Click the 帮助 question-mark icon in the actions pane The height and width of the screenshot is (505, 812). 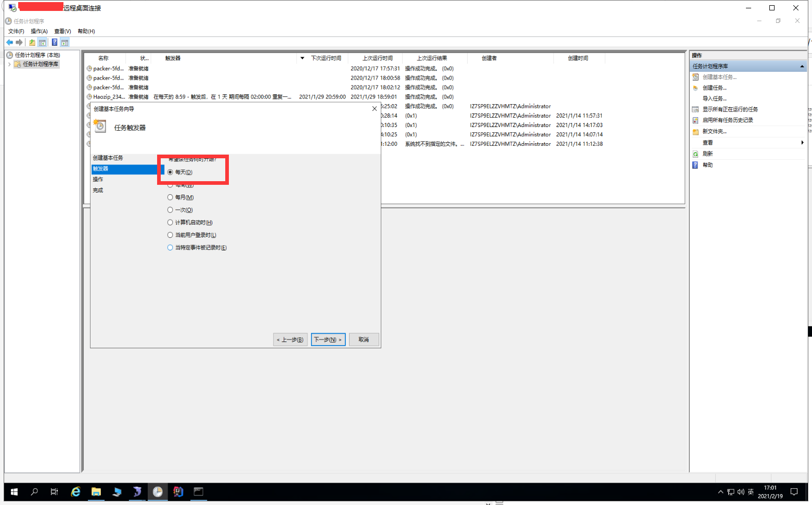(x=695, y=165)
